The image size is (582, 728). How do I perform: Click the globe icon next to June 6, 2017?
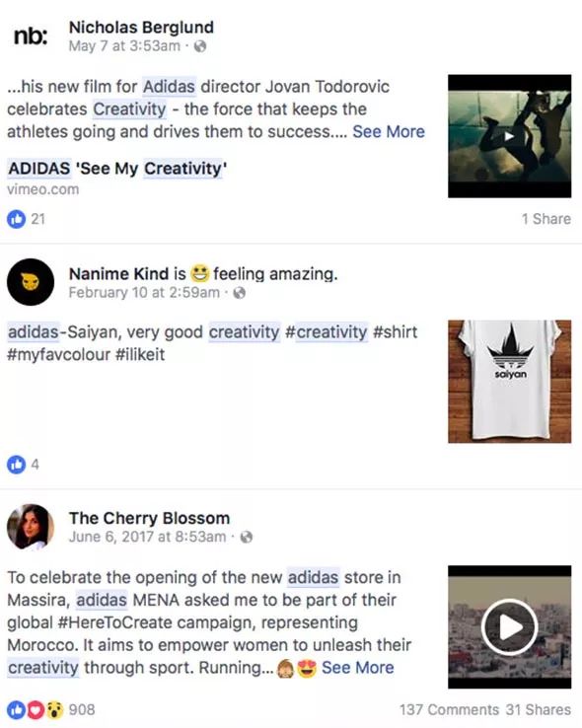pos(247,538)
